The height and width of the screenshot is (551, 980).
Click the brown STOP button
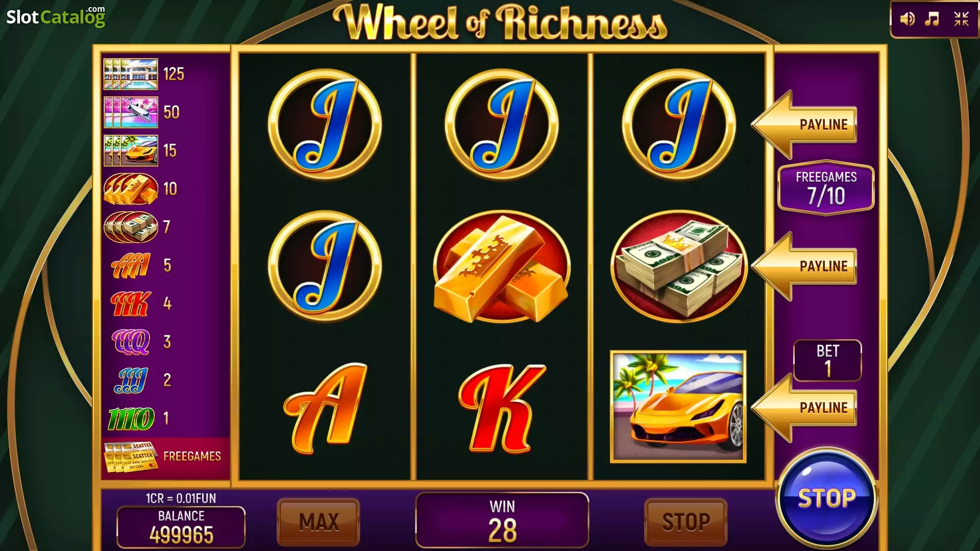685,522
